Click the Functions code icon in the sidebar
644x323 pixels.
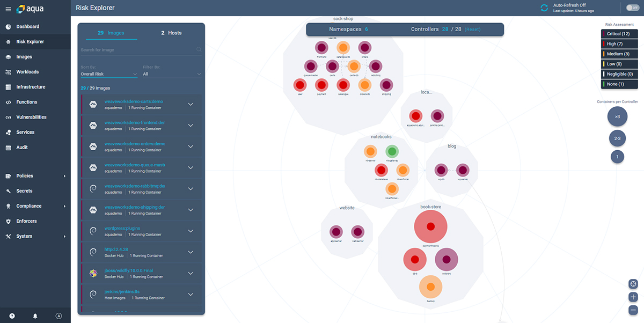click(8, 102)
